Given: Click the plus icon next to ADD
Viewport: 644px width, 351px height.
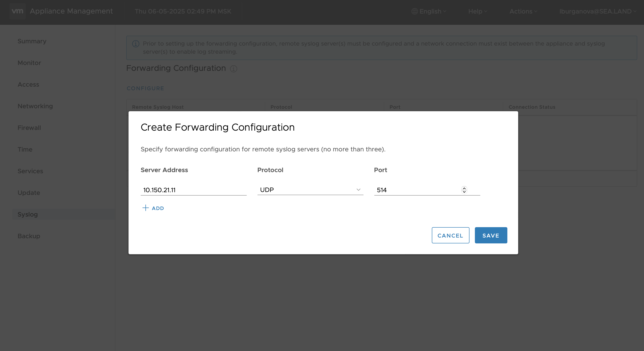Looking at the screenshot, I should click(x=145, y=208).
